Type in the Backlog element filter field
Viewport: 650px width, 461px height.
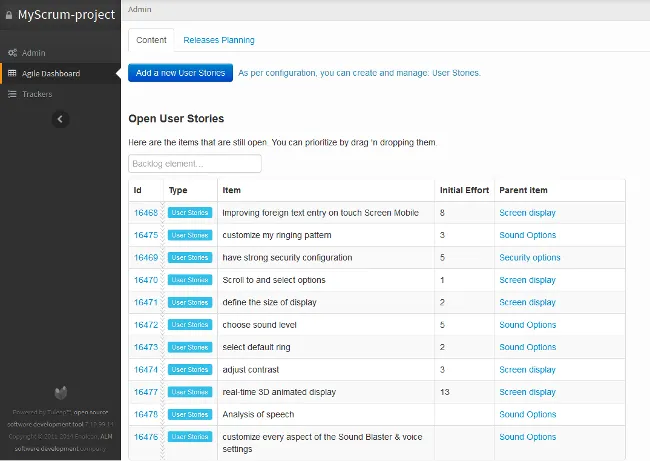tap(195, 163)
